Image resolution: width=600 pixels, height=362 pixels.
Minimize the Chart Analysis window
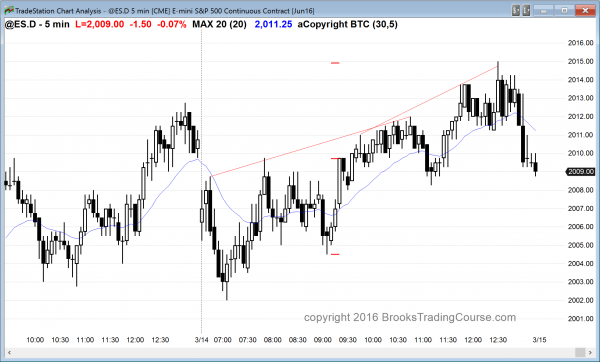click(543, 10)
